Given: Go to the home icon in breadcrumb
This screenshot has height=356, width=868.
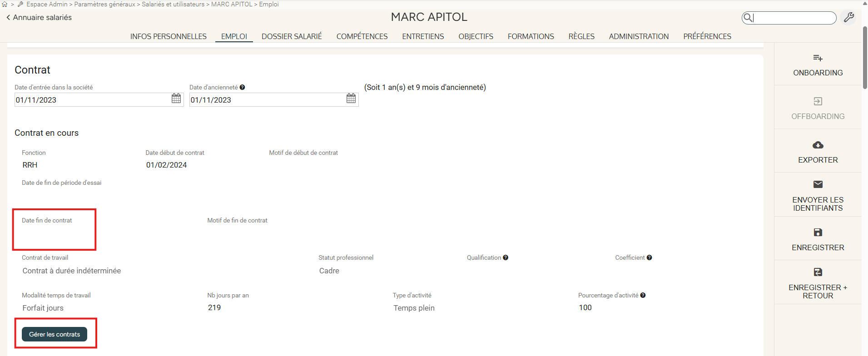Looking at the screenshot, I should click(x=5, y=5).
